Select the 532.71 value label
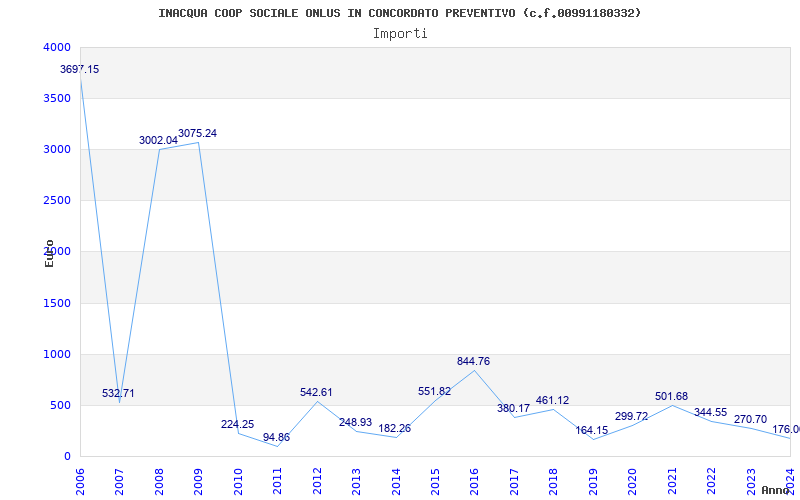 [118, 394]
